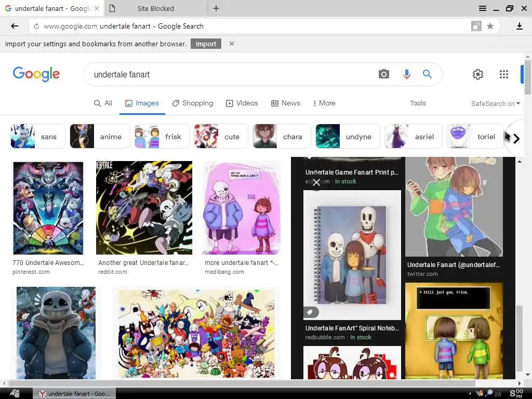This screenshot has height=399, width=532.
Task: Go to the Google logo homepage
Action: point(36,74)
